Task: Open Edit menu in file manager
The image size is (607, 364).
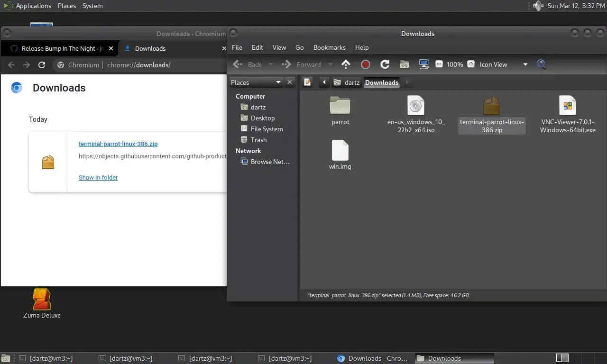Action: [258, 47]
